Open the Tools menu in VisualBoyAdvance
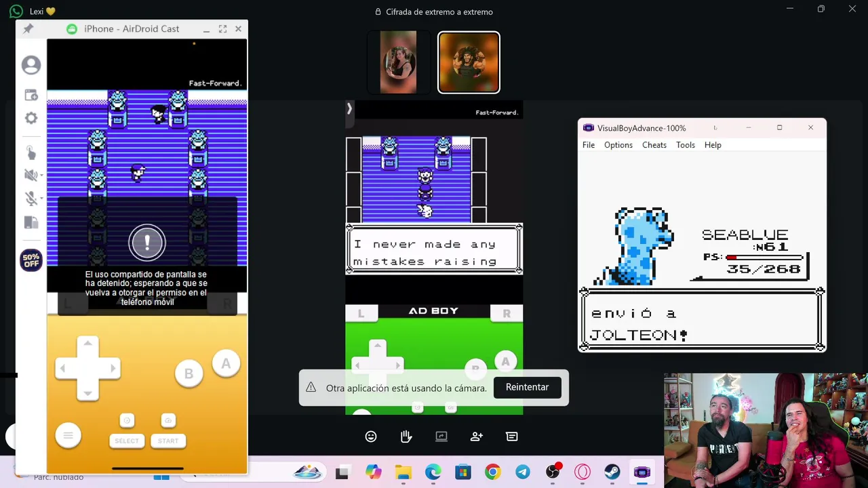 click(686, 145)
